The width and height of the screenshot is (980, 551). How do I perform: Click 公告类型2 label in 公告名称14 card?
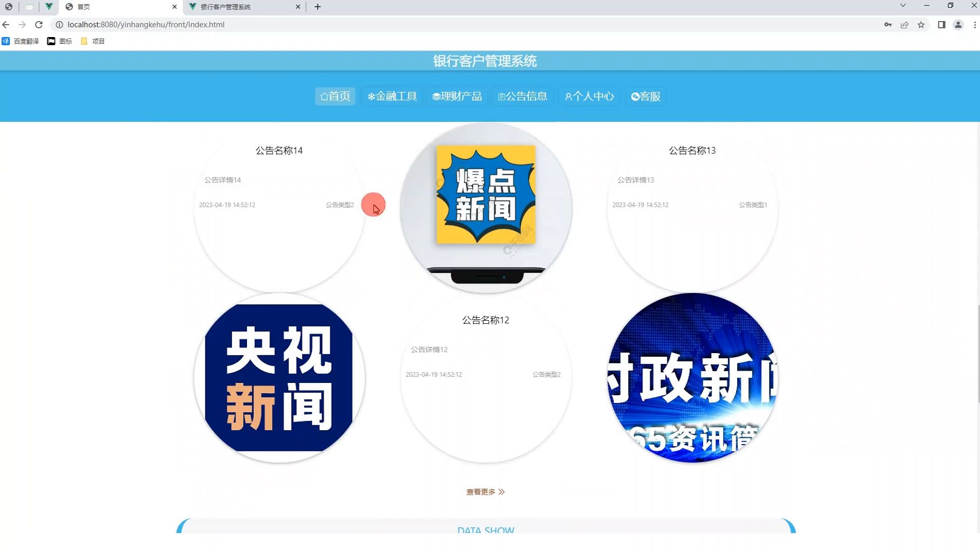(340, 205)
